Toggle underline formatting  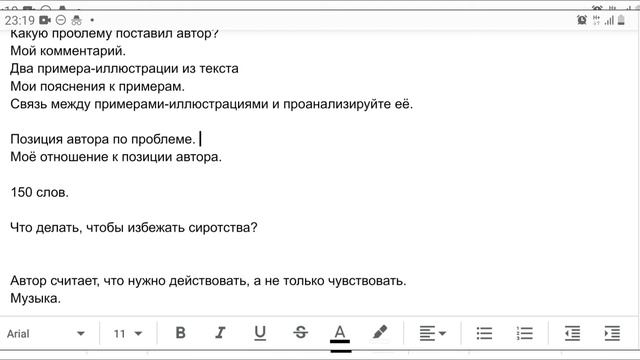pos(260,333)
